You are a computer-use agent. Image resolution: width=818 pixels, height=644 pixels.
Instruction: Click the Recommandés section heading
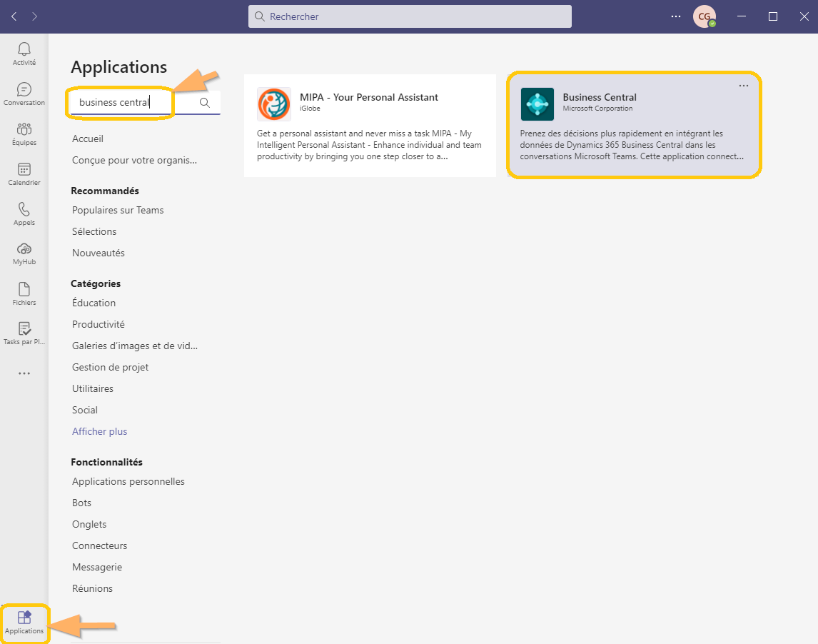point(105,191)
